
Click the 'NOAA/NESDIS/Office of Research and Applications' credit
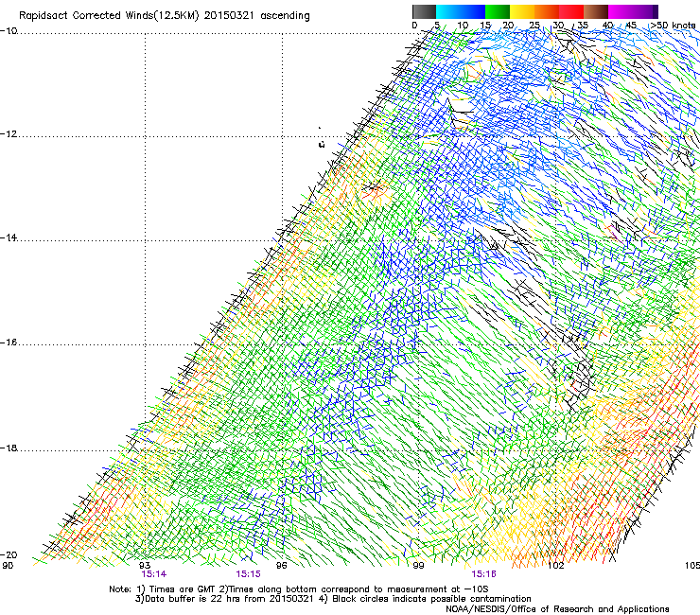557,609
